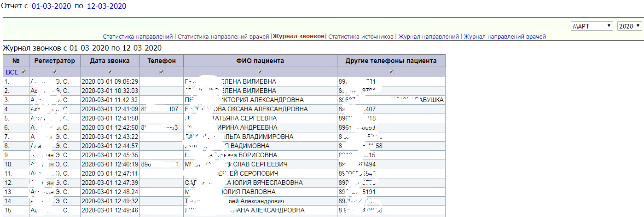
Task: Go to Статистика направлений врачей
Action: [223, 36]
